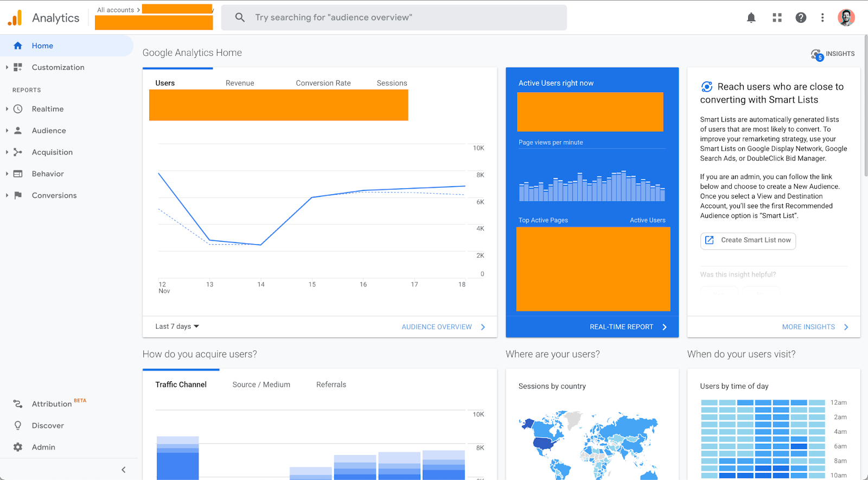Click the arrow beside Audience Overview
This screenshot has width=868, height=480.
pos(483,327)
